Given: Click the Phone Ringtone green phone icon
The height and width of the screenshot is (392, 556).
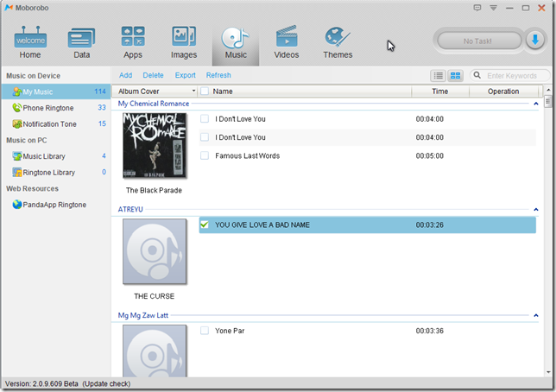Looking at the screenshot, I should (x=16, y=107).
